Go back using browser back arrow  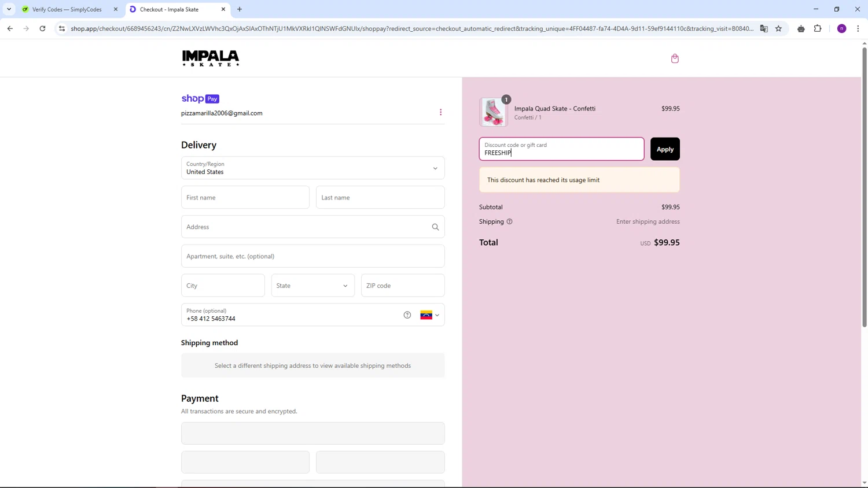10,28
